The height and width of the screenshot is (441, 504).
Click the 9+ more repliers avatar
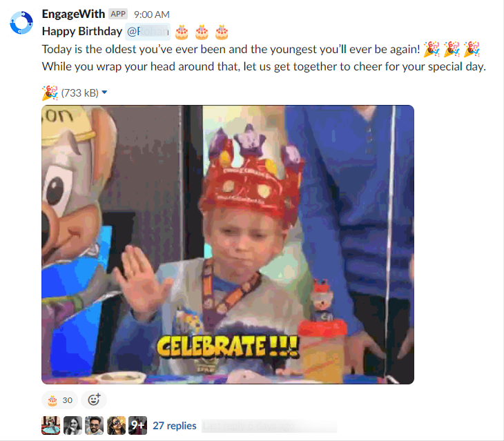pyautogui.click(x=137, y=426)
